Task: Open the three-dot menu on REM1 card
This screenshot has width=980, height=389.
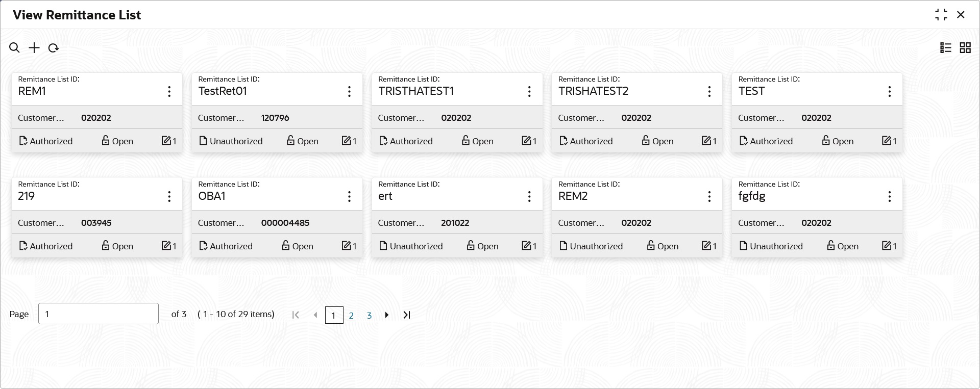Action: tap(169, 92)
